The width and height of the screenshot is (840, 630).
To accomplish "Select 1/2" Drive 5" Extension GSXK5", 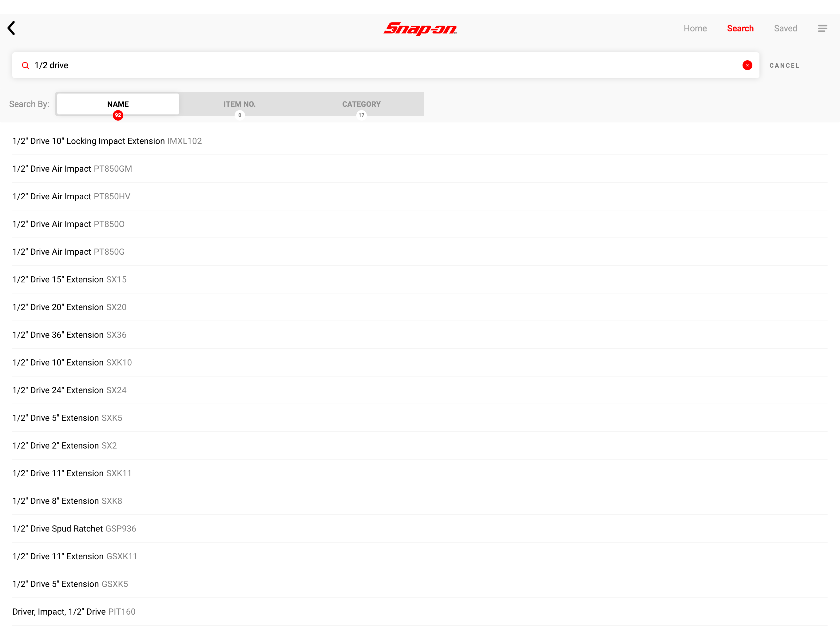I will point(70,584).
